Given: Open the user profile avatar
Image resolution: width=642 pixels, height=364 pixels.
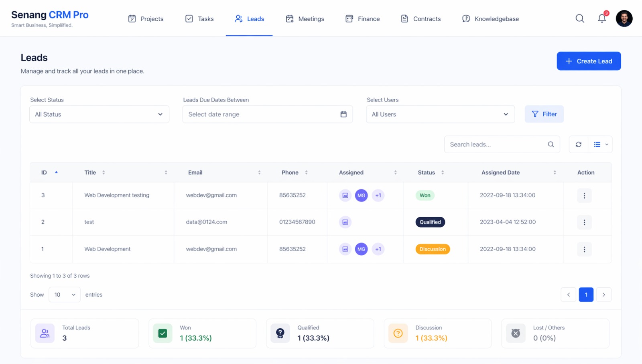Looking at the screenshot, I should coord(624,18).
